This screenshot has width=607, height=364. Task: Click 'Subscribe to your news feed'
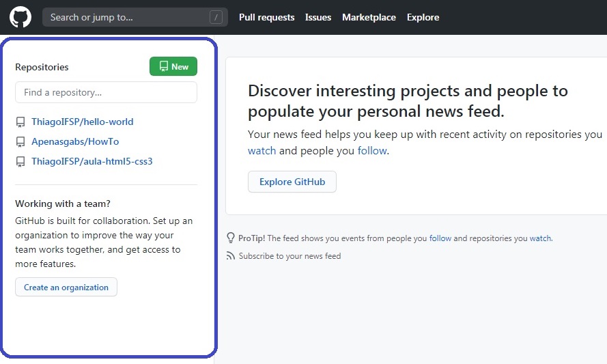coord(290,256)
